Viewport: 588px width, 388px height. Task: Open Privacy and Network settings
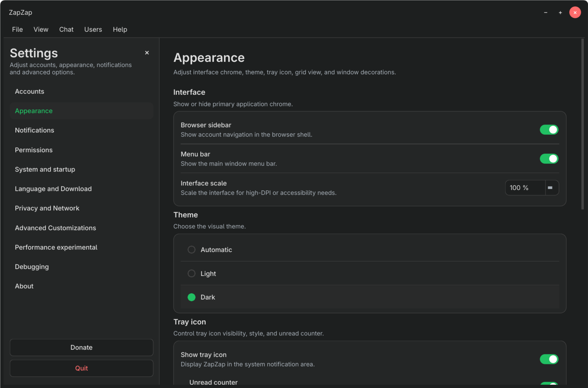coord(81,208)
